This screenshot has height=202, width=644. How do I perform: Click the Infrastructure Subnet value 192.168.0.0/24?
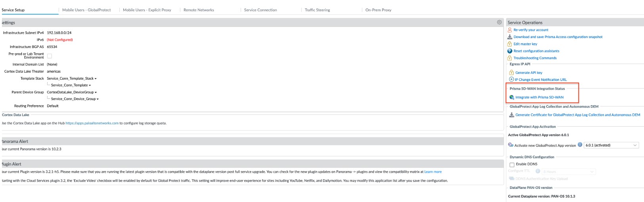click(x=59, y=33)
